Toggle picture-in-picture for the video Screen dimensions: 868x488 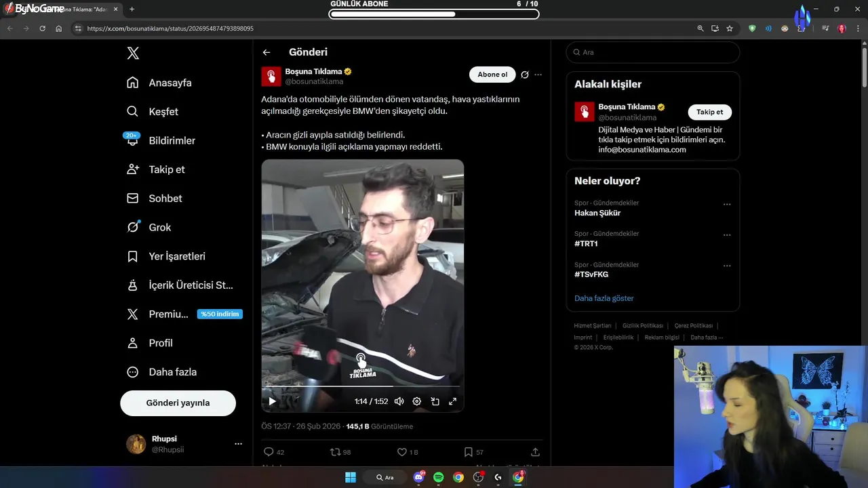pyautogui.click(x=435, y=401)
